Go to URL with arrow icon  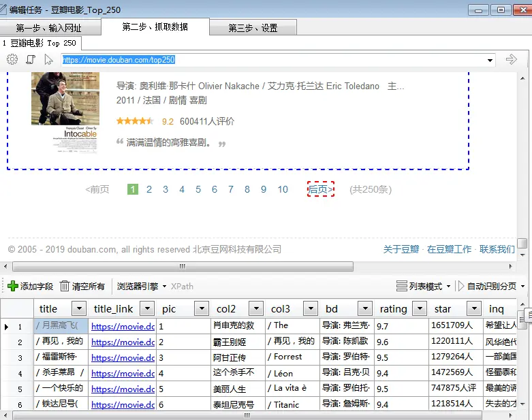(x=511, y=59)
